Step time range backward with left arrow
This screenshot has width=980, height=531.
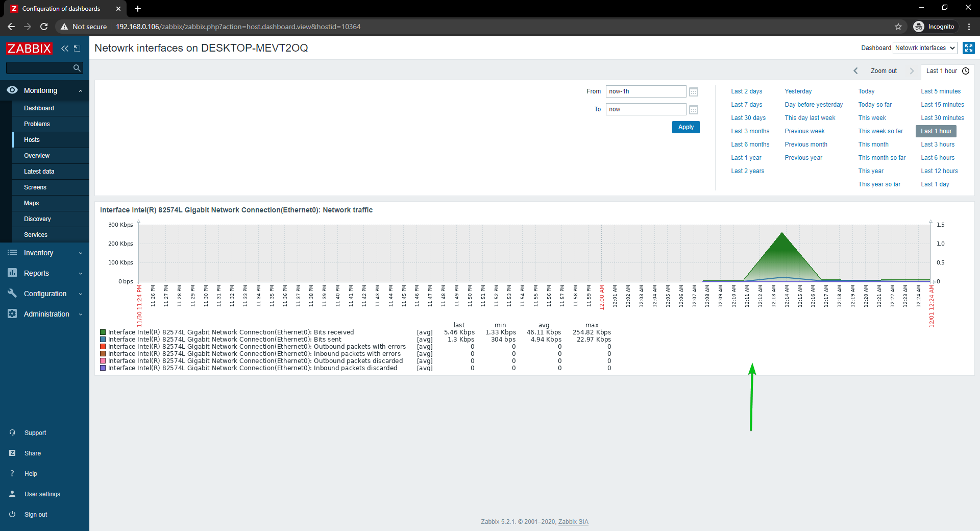pos(855,71)
